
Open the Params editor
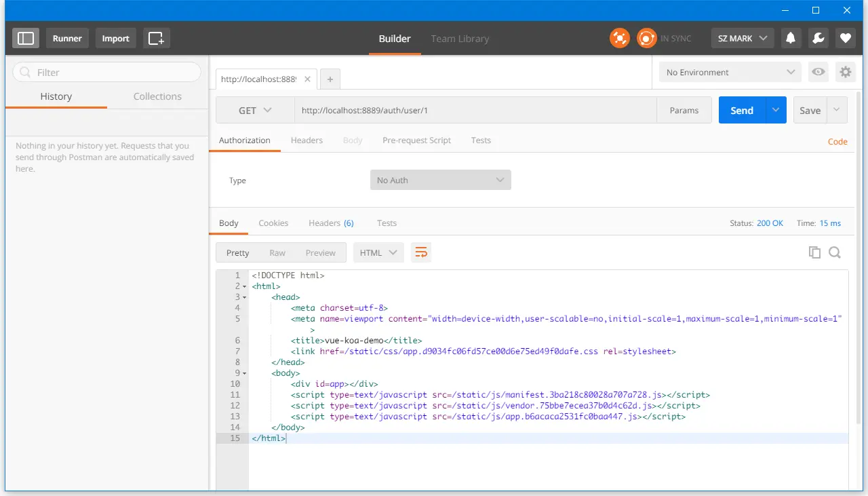pos(684,110)
